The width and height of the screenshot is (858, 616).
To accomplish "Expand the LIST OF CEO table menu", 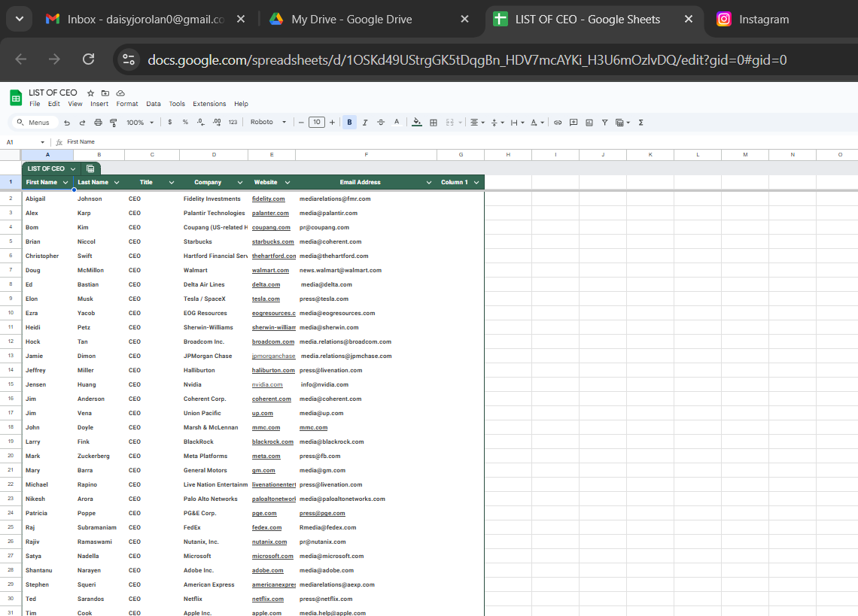I will 73,168.
